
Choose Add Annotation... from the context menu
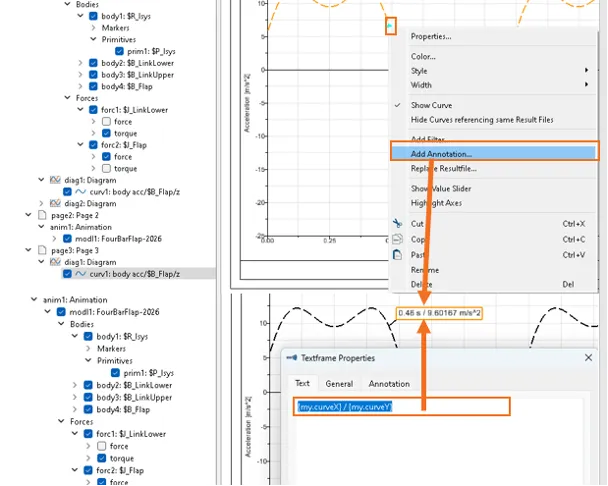click(x=442, y=154)
